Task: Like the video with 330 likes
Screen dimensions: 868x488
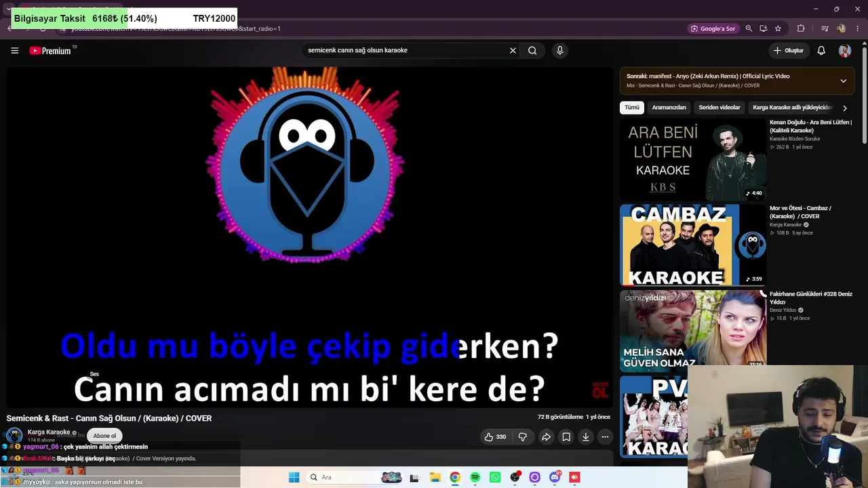Action: (x=495, y=437)
